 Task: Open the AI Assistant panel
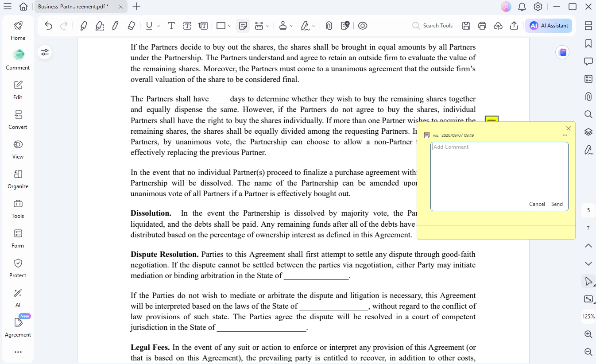pos(549,26)
